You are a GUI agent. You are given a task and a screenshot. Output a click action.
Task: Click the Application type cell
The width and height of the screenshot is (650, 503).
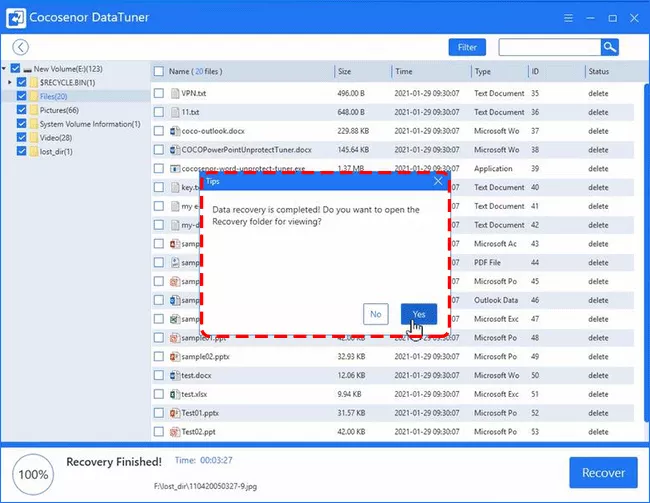click(x=493, y=168)
